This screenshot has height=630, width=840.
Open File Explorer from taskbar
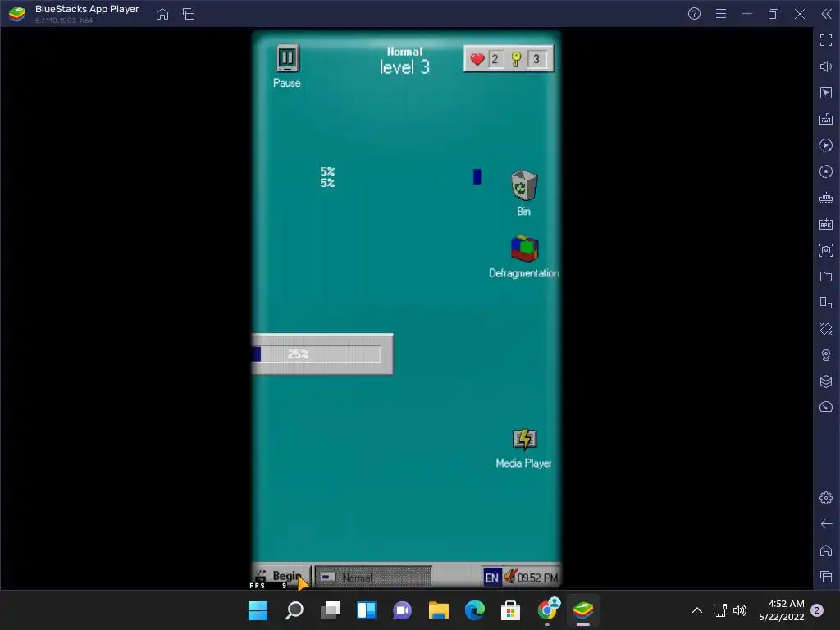coord(438,610)
